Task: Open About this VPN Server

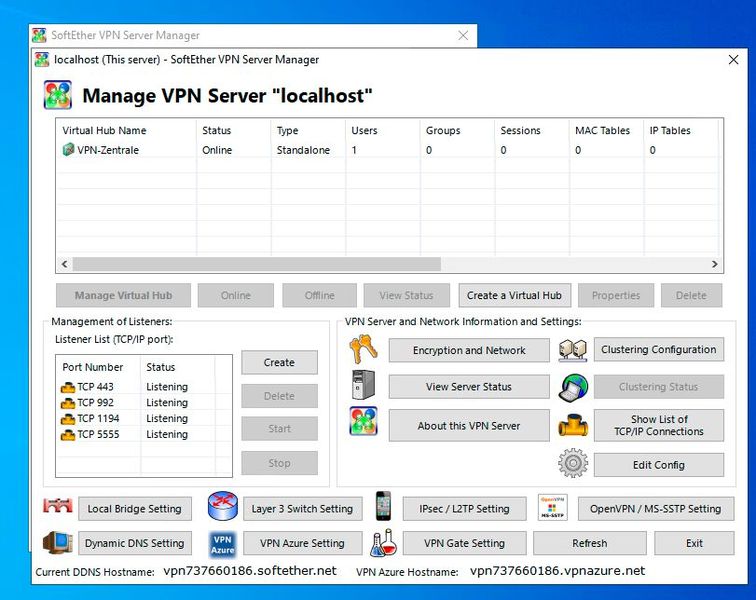Action: 469,425
